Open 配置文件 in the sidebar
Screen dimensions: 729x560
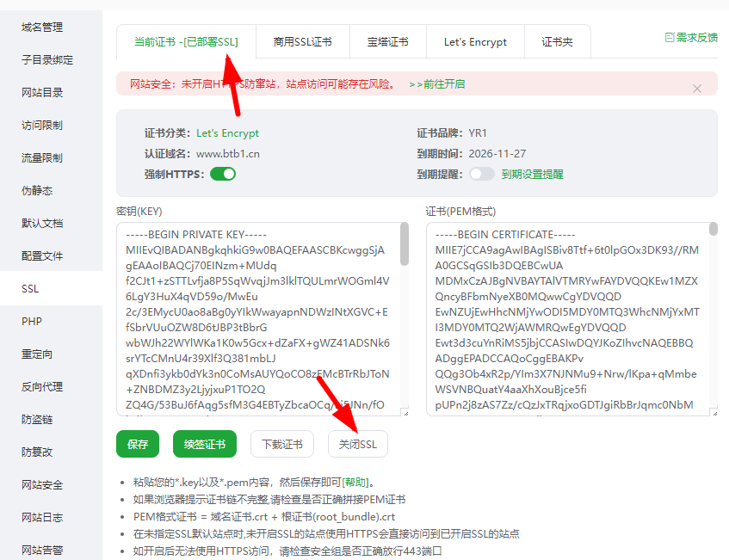click(x=42, y=255)
